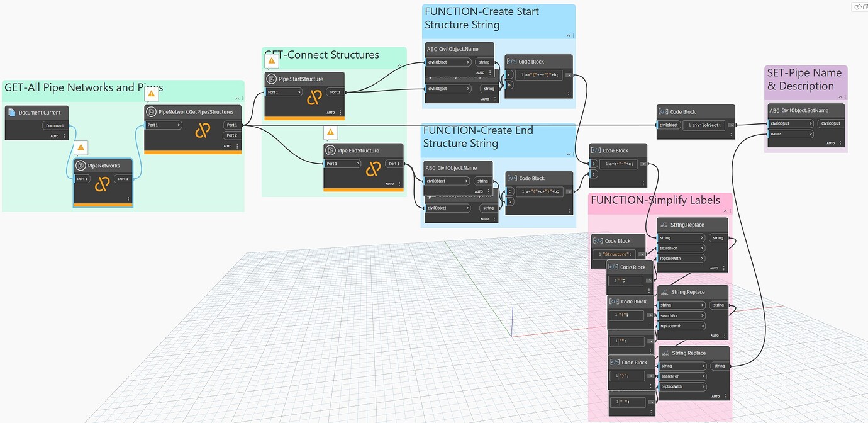
Task: Collapse the GET-All Pipe Networks and Pipes group
Action: pyautogui.click(x=238, y=98)
